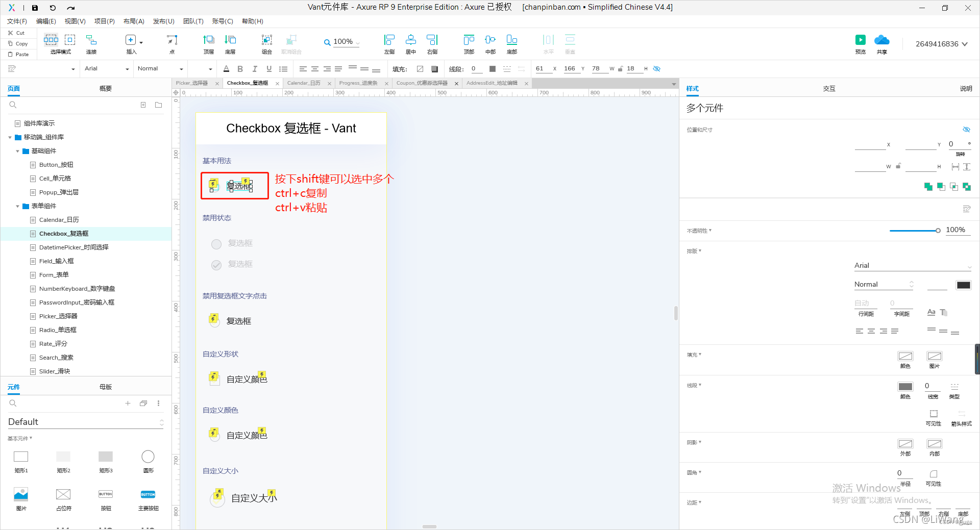Switch to the 母版 tab
980x530 pixels.
[x=106, y=387]
